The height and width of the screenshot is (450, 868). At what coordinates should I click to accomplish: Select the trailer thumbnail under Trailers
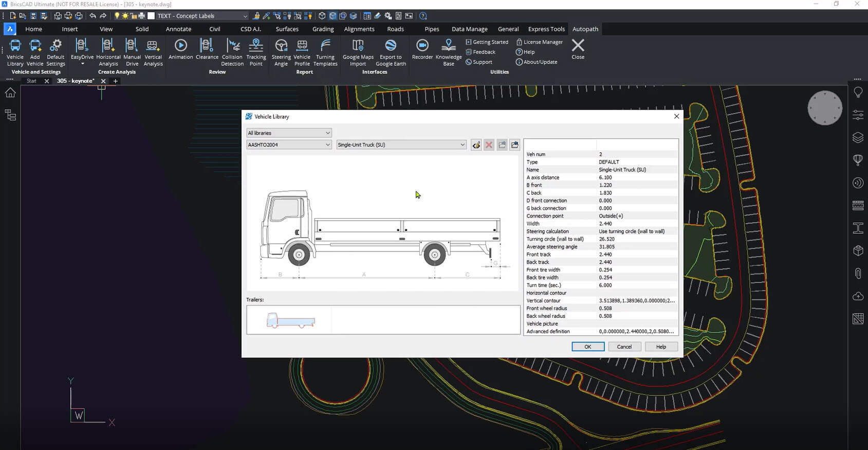click(x=290, y=320)
